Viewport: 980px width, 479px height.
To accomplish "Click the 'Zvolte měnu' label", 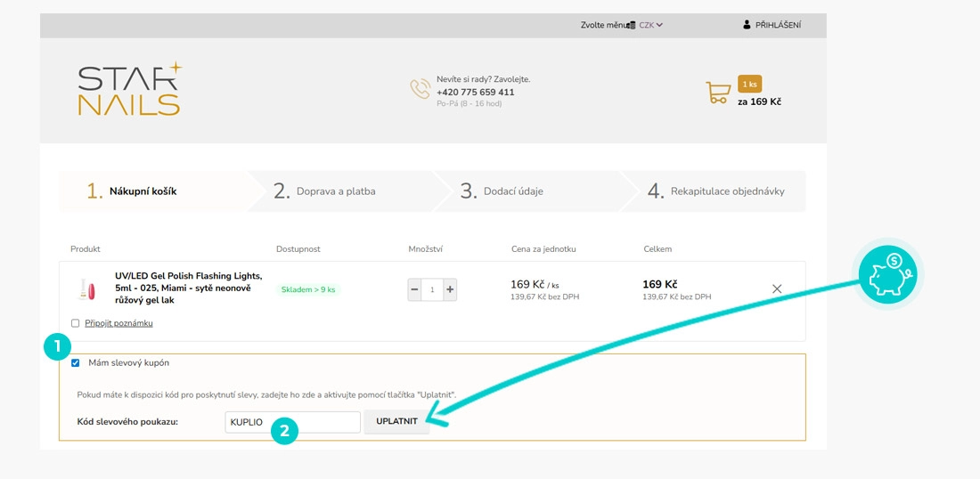I will [603, 26].
